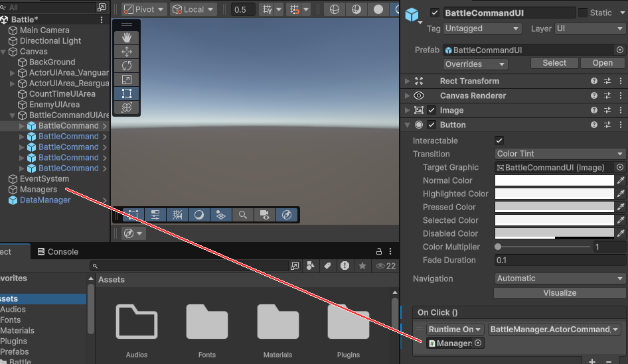Select the Rect tool in scene toolbar
This screenshot has height=364, width=628.
coord(126,93)
